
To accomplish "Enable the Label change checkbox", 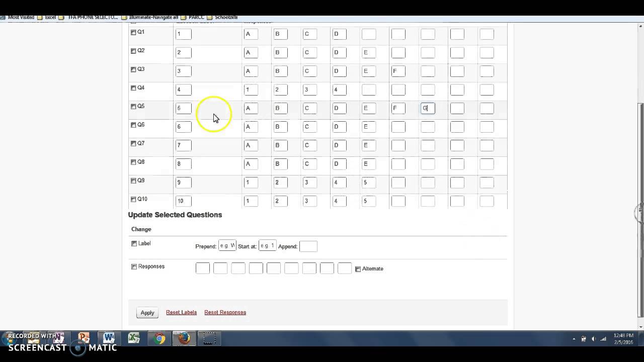I will coord(134,243).
